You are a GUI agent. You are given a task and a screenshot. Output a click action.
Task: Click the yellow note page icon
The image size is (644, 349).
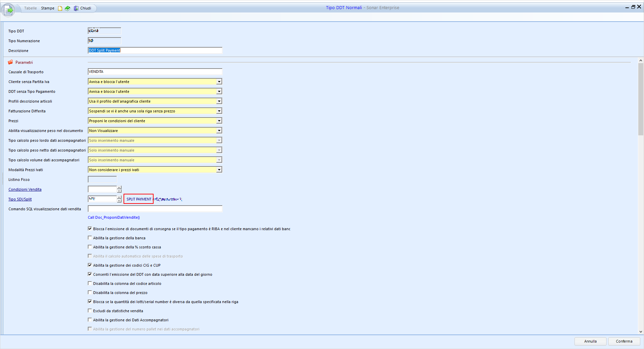(x=60, y=8)
